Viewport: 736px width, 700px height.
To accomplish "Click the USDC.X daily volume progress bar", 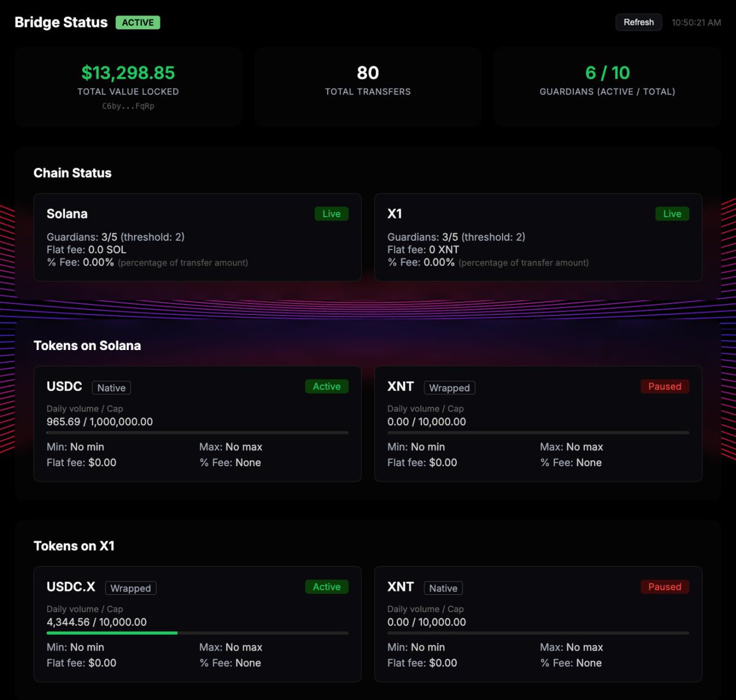I will click(x=197, y=633).
